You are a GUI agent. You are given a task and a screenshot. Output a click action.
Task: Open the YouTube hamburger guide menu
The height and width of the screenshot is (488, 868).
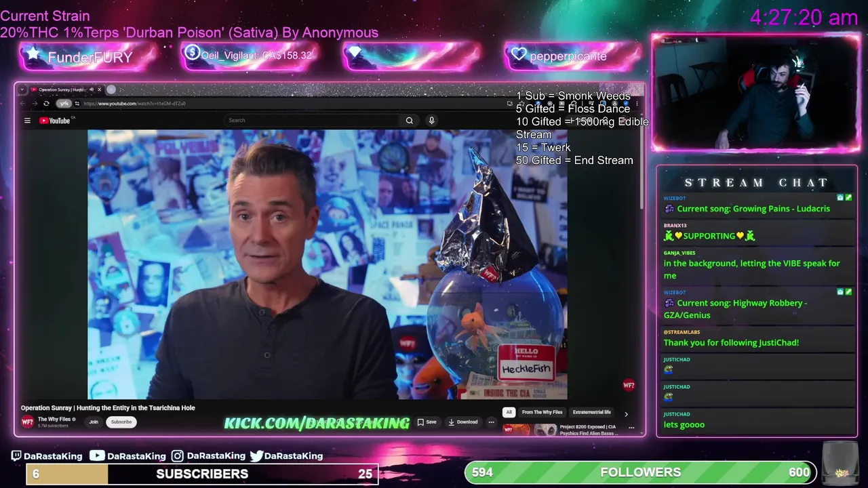point(27,121)
